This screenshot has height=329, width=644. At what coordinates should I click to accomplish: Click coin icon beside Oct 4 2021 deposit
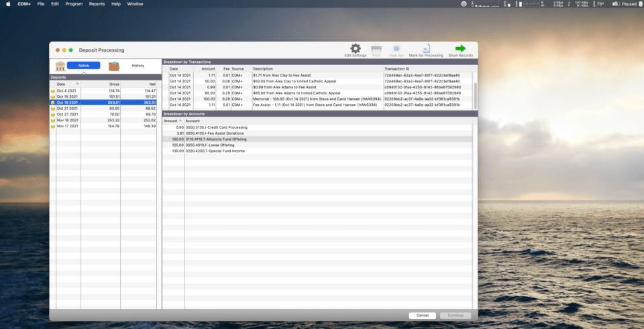click(x=53, y=90)
